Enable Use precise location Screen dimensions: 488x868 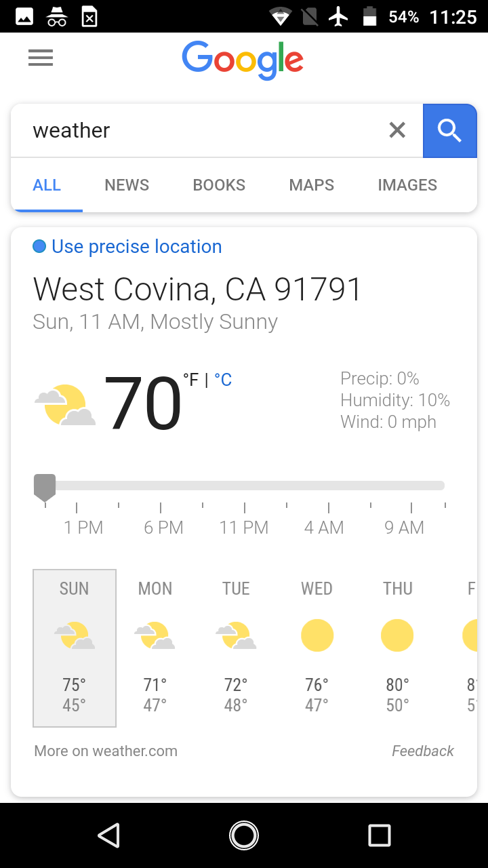[x=127, y=247]
